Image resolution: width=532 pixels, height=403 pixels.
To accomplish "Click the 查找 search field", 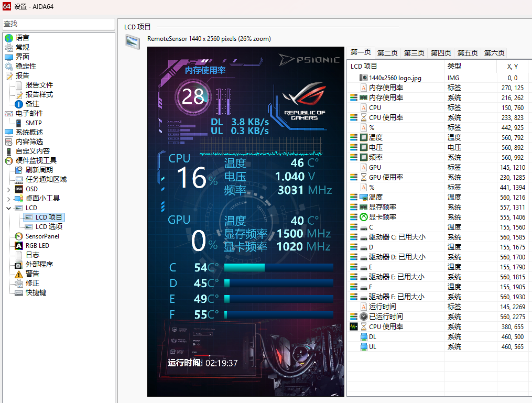I will coord(58,24).
